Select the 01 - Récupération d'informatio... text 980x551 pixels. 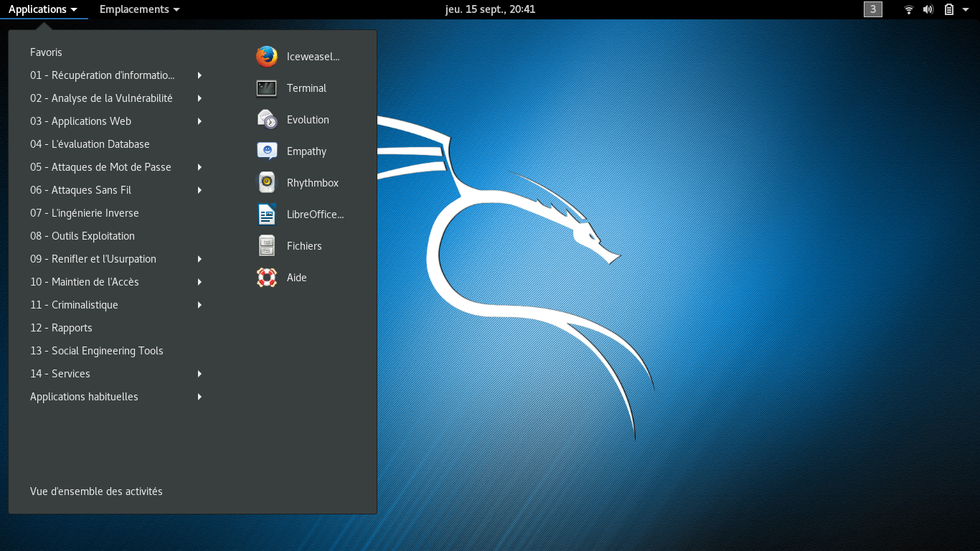[x=103, y=75]
